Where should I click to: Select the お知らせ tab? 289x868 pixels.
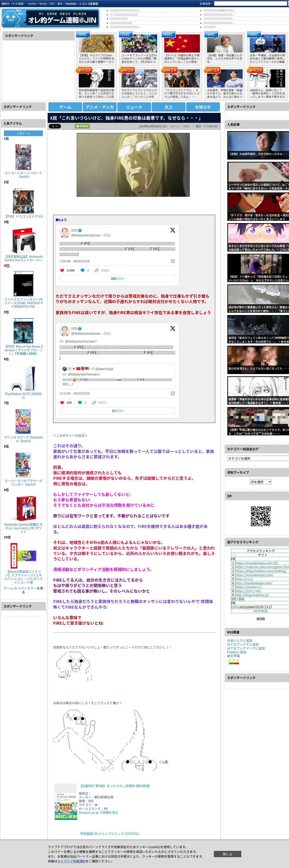click(x=203, y=107)
